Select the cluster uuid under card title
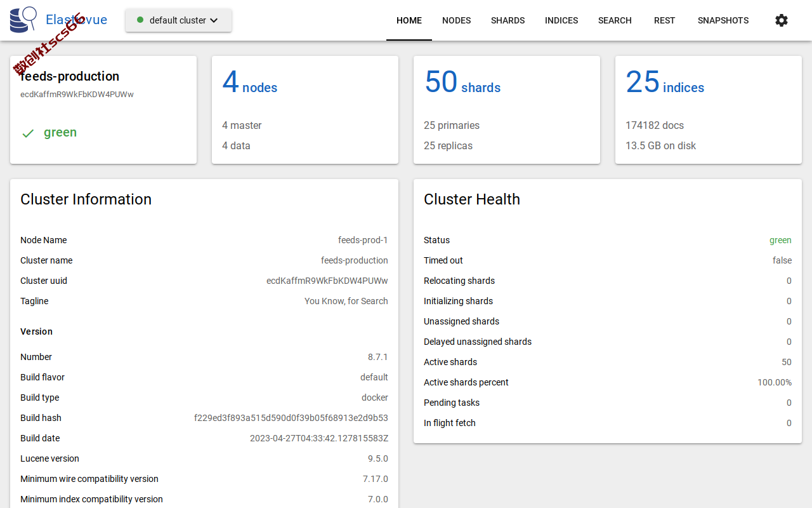 [x=77, y=95]
